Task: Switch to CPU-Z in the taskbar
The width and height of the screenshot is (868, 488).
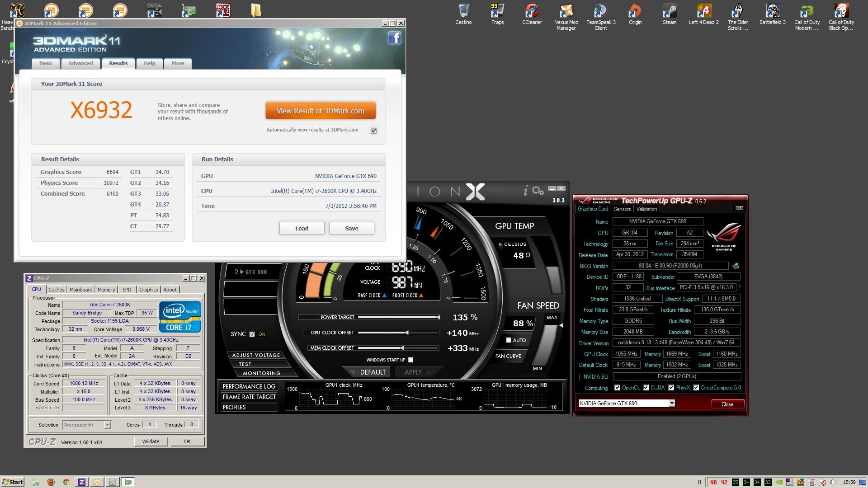Action: click(x=81, y=482)
